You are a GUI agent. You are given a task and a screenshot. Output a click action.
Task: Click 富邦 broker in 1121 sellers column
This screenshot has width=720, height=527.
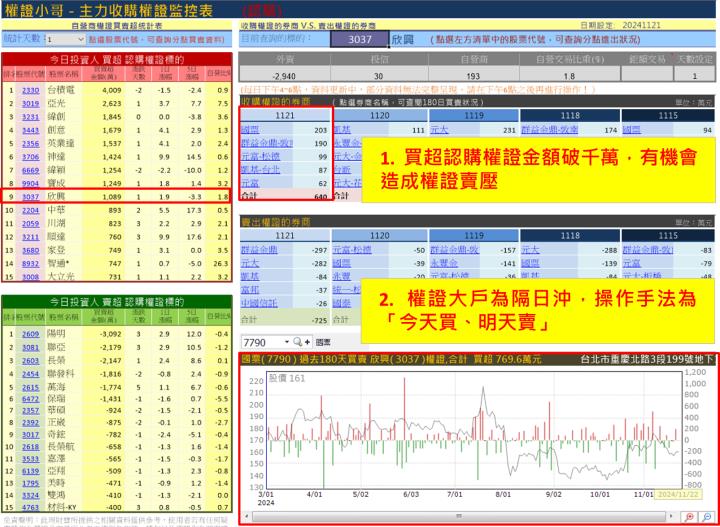[x=250, y=290]
